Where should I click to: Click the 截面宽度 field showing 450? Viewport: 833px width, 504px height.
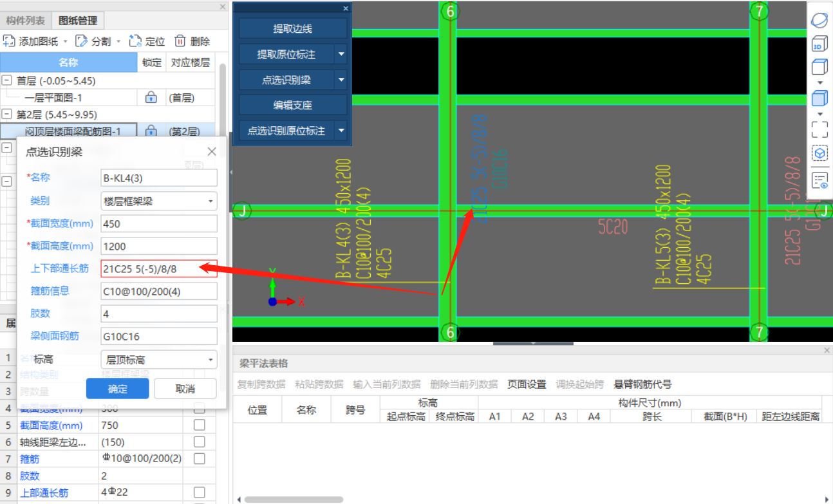click(159, 223)
